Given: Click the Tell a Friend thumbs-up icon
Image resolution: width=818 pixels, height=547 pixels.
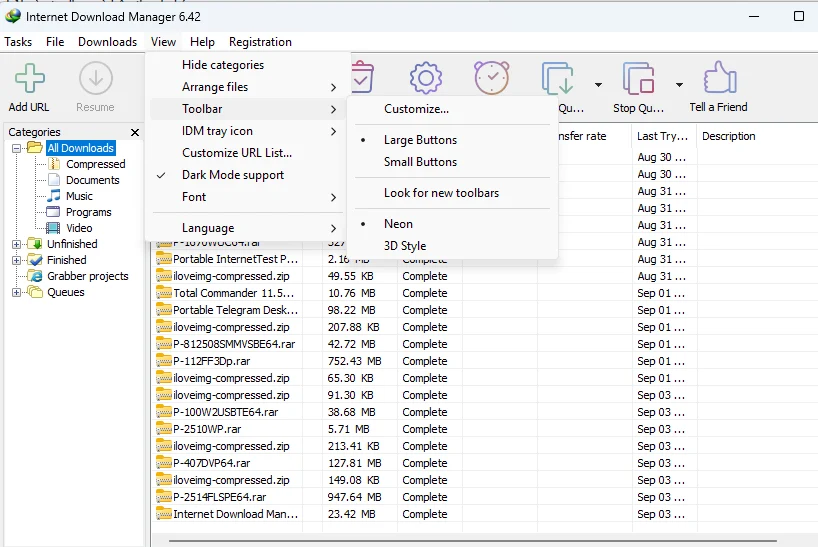Looking at the screenshot, I should click(x=720, y=77).
